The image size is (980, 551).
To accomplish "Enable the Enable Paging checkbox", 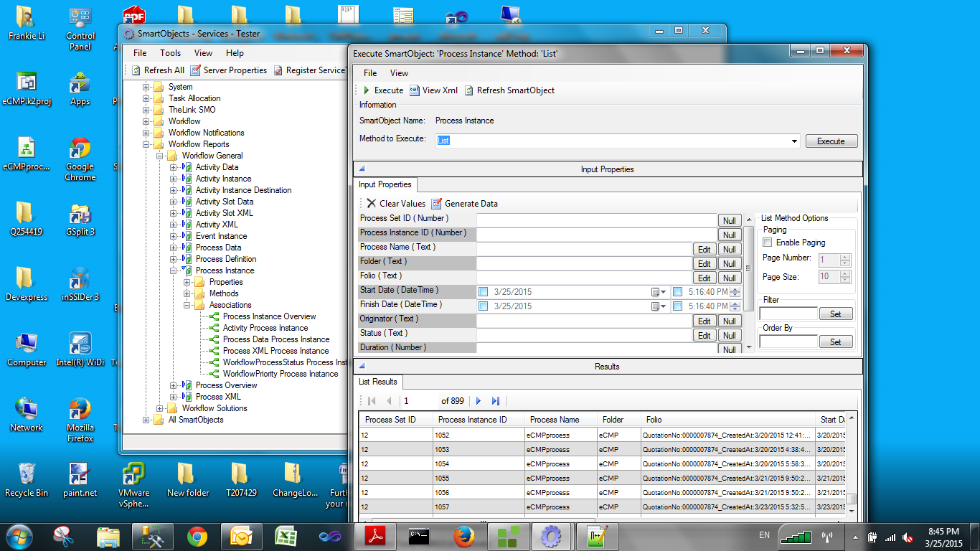I will 768,242.
